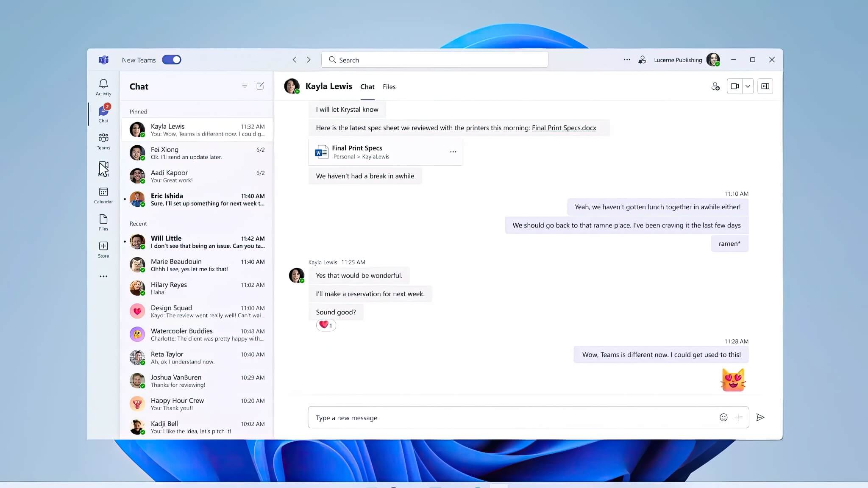Start a new chat with the compose icon

(x=260, y=86)
